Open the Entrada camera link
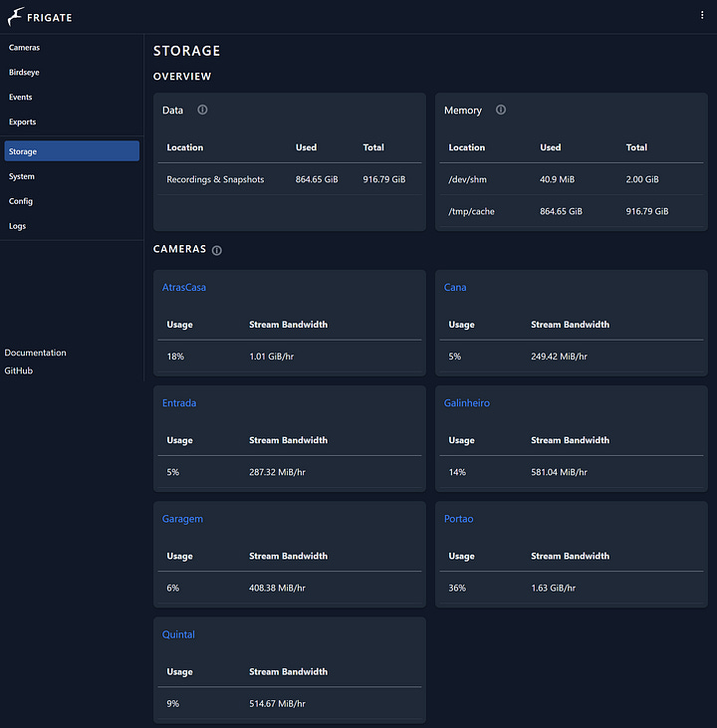 point(179,403)
